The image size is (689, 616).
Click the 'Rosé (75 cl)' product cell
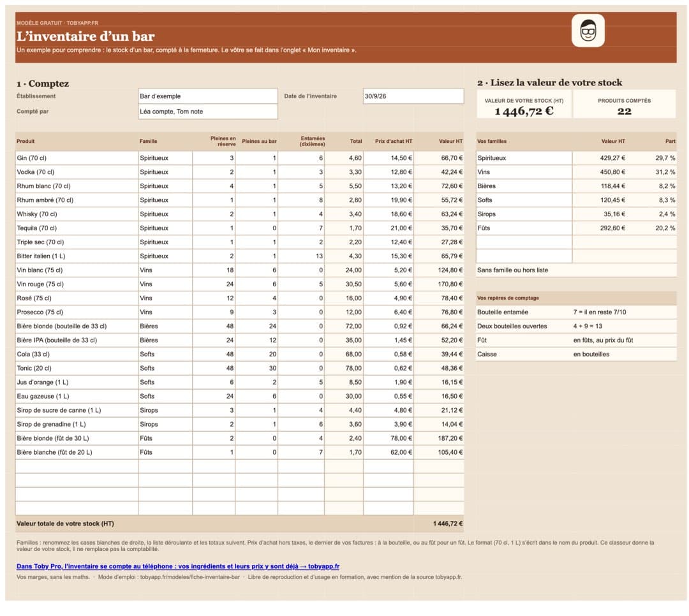(x=77, y=298)
